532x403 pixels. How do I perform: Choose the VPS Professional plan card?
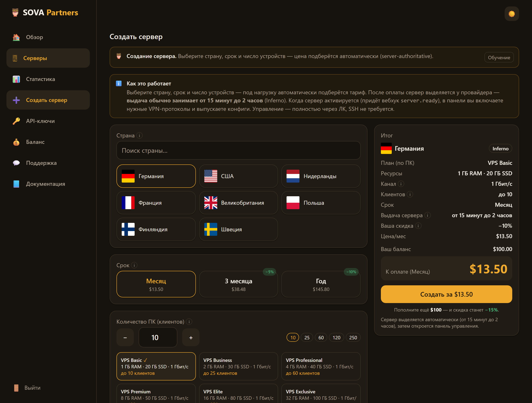click(321, 367)
